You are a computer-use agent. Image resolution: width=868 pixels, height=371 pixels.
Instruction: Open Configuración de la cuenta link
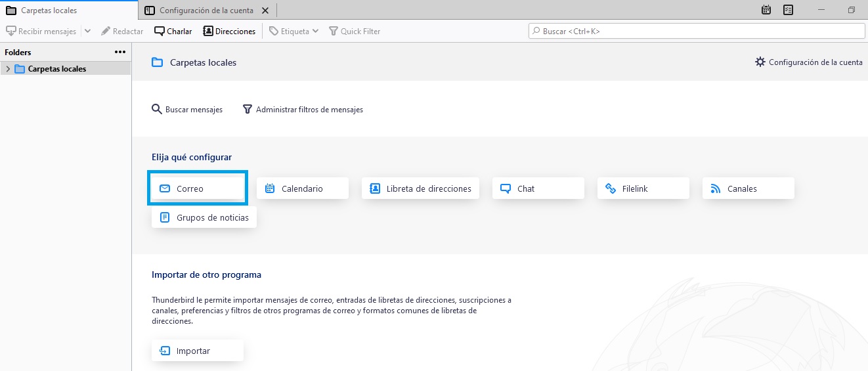809,62
